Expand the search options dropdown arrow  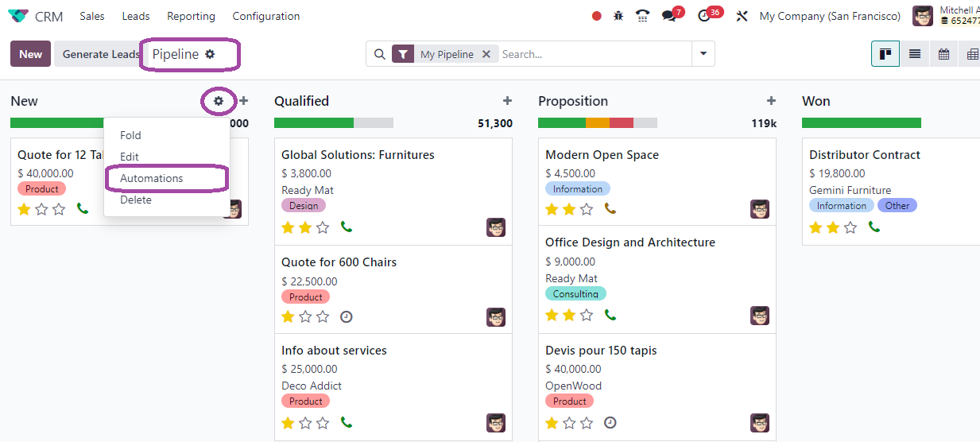[703, 54]
